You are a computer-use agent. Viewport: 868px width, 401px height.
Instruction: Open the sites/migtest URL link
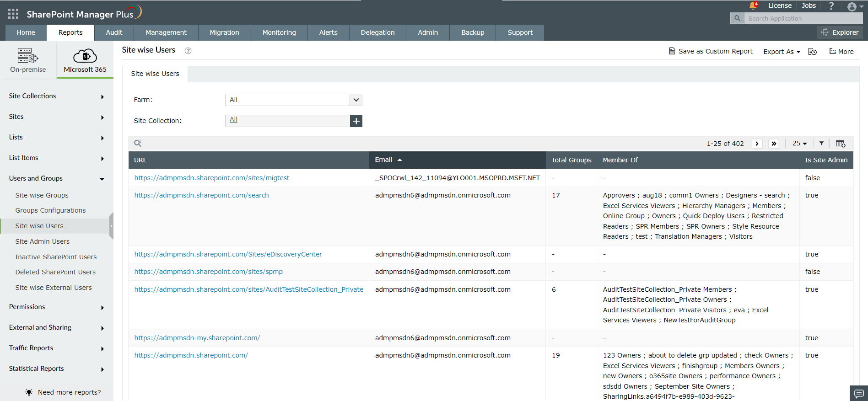pos(212,178)
